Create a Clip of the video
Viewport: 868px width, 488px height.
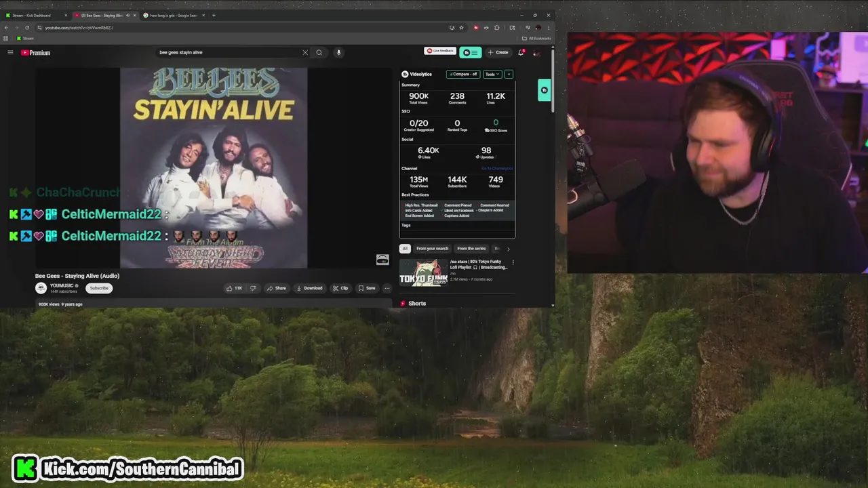click(x=340, y=288)
